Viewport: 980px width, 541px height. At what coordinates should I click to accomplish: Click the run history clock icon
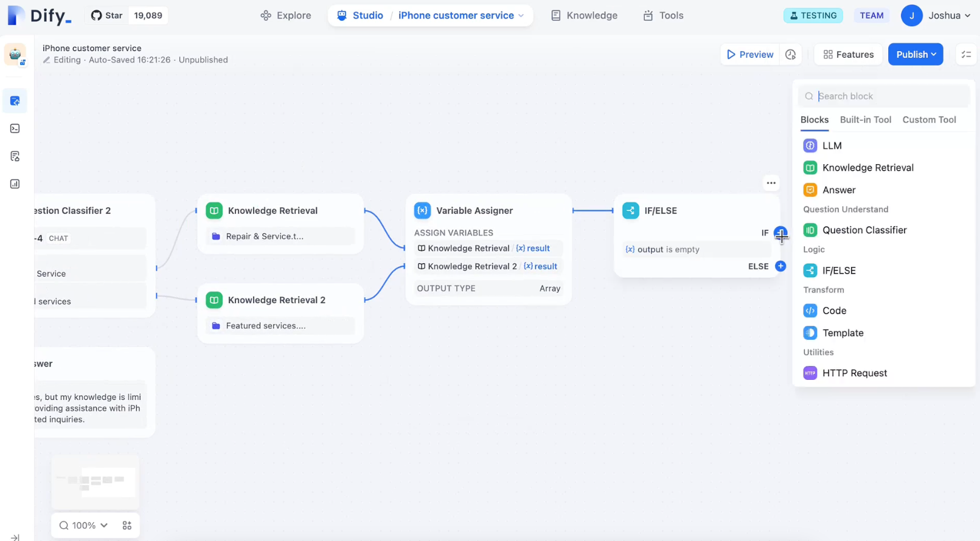point(790,55)
